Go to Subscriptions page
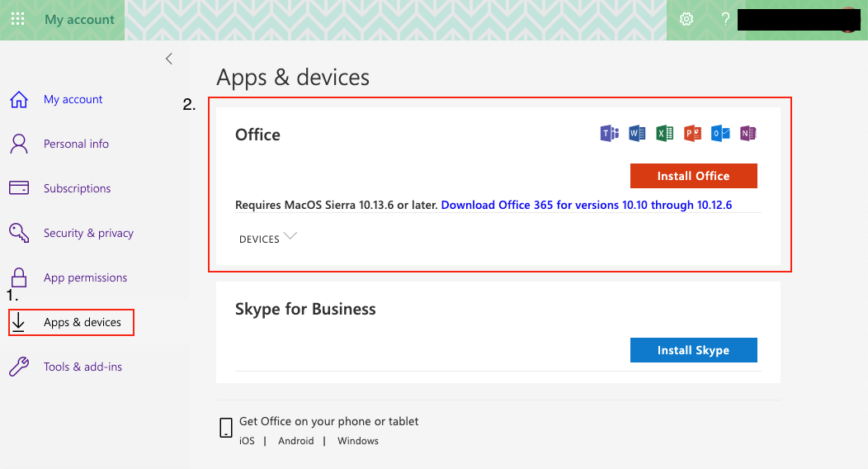Viewport: 868px width, 469px height. [77, 188]
